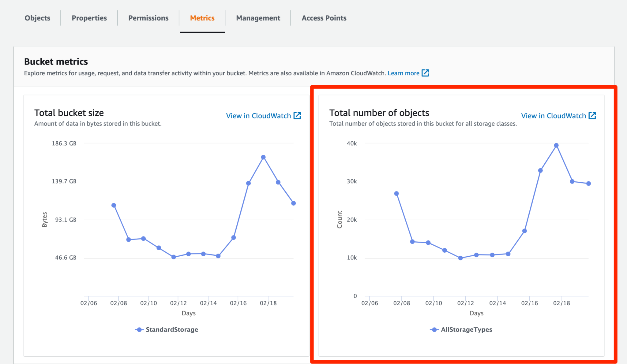Switch to the Objects tab
Image resolution: width=627 pixels, height=364 pixels.
37,18
